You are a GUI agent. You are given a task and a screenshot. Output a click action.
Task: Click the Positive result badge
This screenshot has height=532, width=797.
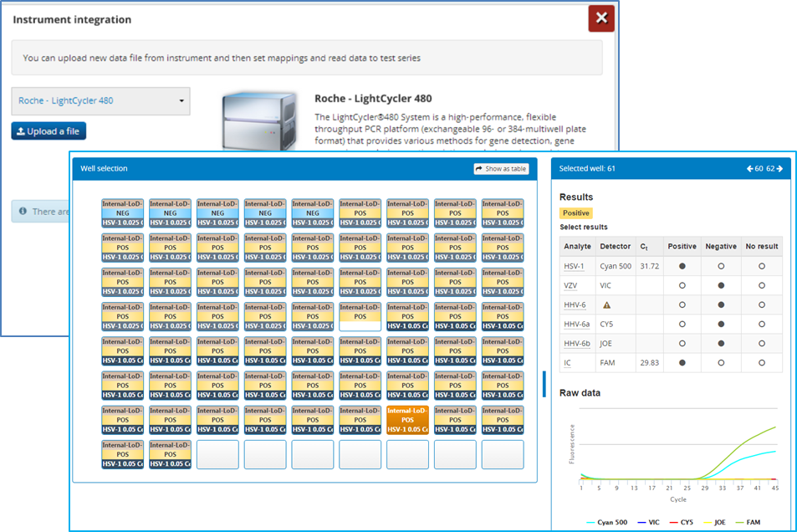576,213
